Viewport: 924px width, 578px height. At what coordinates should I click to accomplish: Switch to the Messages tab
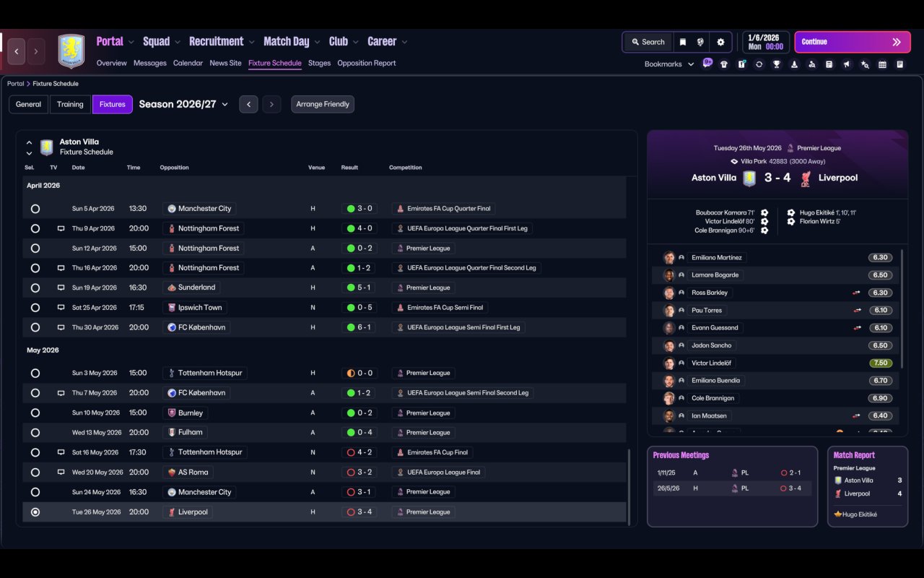[x=150, y=63]
